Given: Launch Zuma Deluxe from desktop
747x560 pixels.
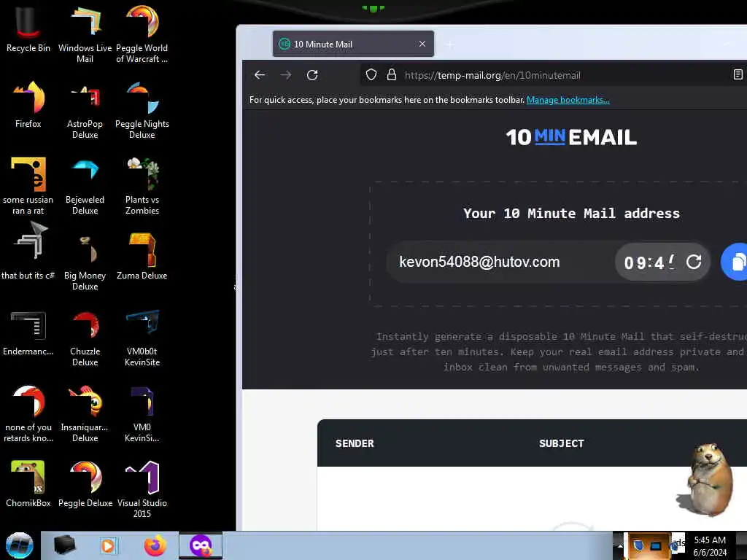Looking at the screenshot, I should pos(142,257).
